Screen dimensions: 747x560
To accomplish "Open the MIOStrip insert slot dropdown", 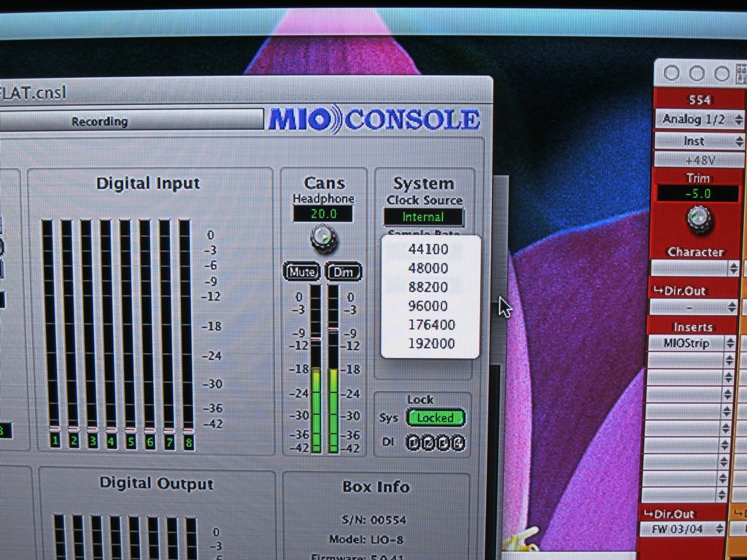I will click(692, 343).
